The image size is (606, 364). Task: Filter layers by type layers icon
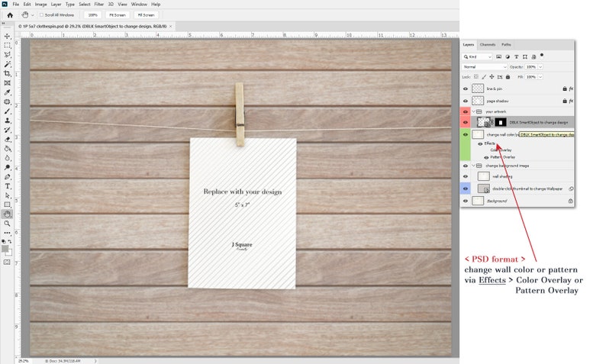(x=516, y=56)
